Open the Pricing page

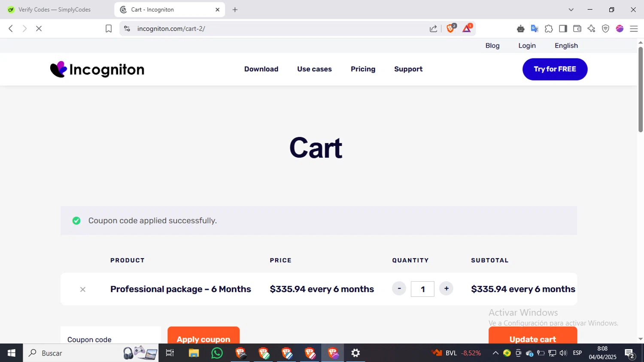tap(363, 69)
